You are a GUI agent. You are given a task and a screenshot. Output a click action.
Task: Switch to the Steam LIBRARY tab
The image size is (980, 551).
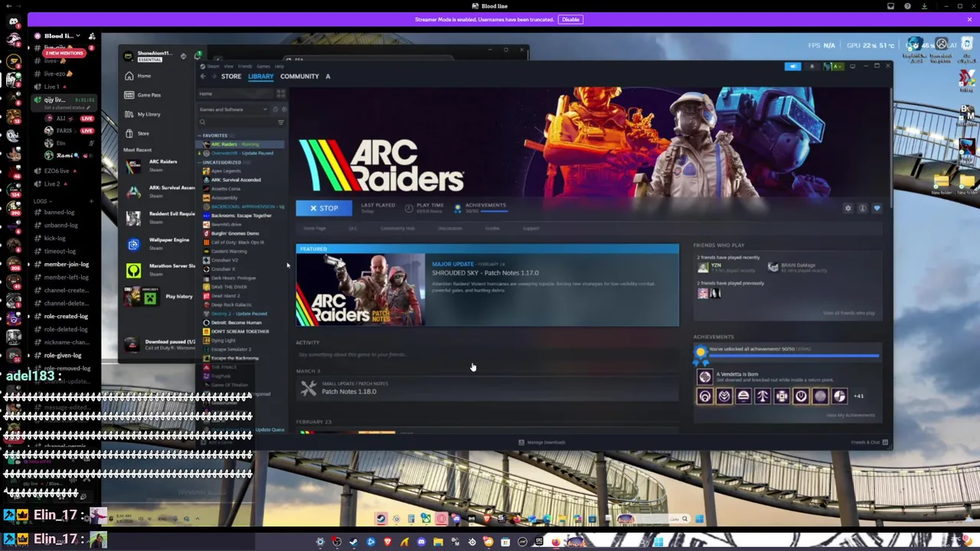pos(260,77)
